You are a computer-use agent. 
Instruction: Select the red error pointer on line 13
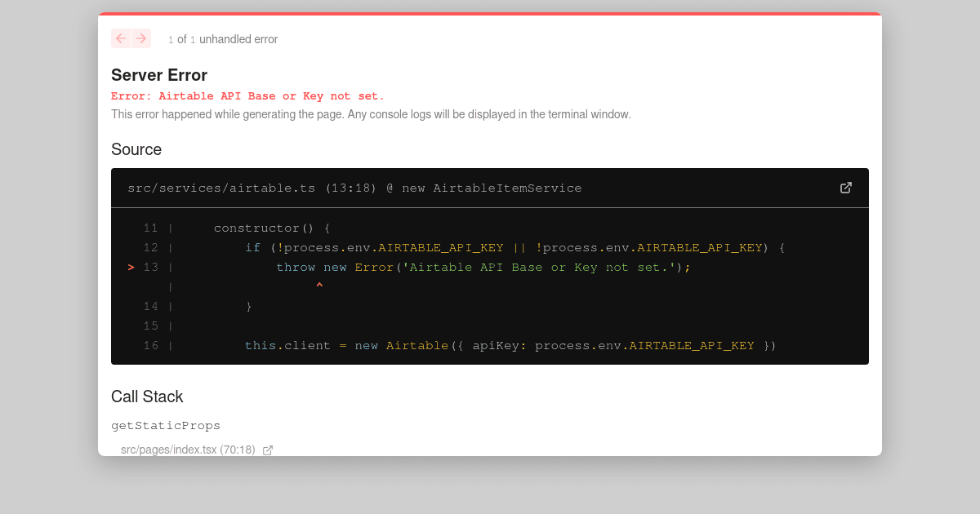coord(130,267)
